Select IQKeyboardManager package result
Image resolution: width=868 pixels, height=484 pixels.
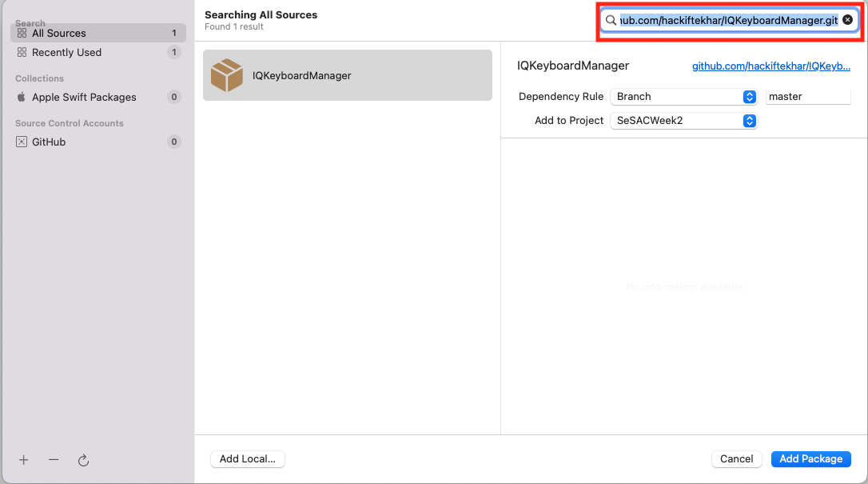tap(348, 75)
